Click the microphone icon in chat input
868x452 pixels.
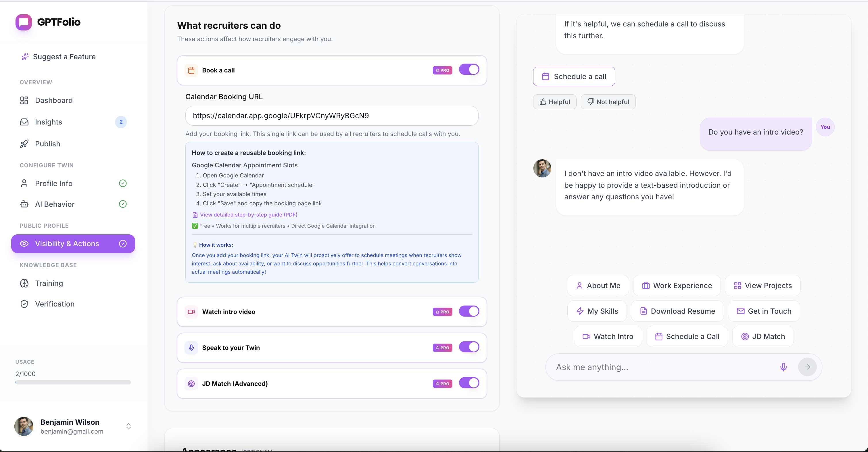click(x=783, y=367)
